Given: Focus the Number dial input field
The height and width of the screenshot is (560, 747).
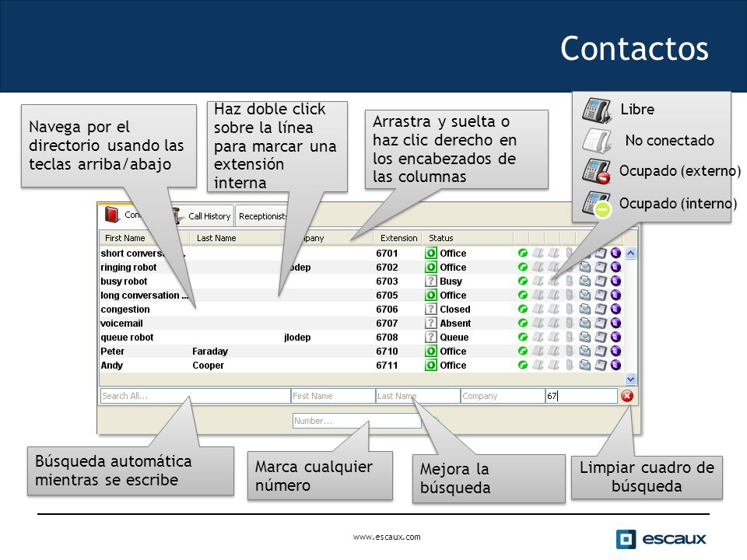Looking at the screenshot, I should (x=356, y=421).
